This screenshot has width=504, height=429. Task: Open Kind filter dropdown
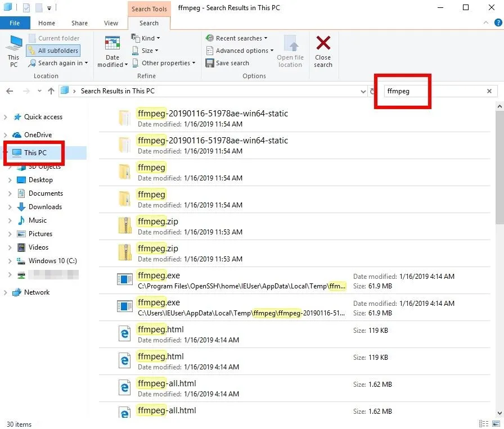[x=146, y=38]
